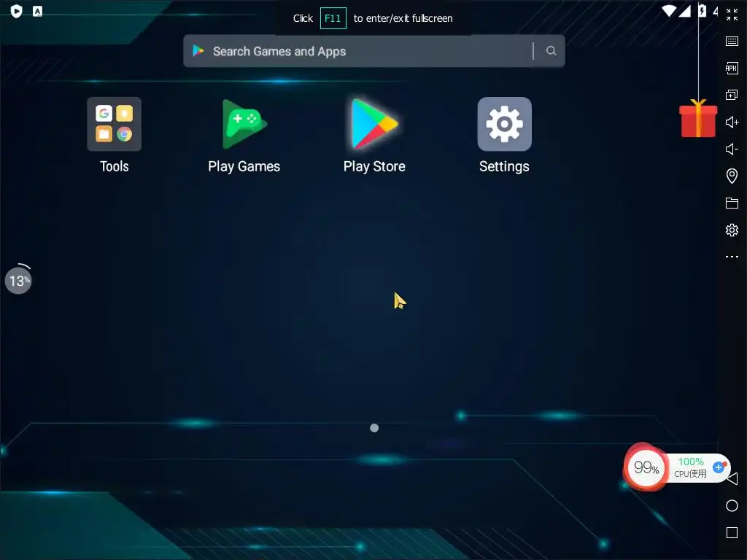This screenshot has width=747, height=560.
Task: Click the F11 key hint label
Action: (333, 18)
